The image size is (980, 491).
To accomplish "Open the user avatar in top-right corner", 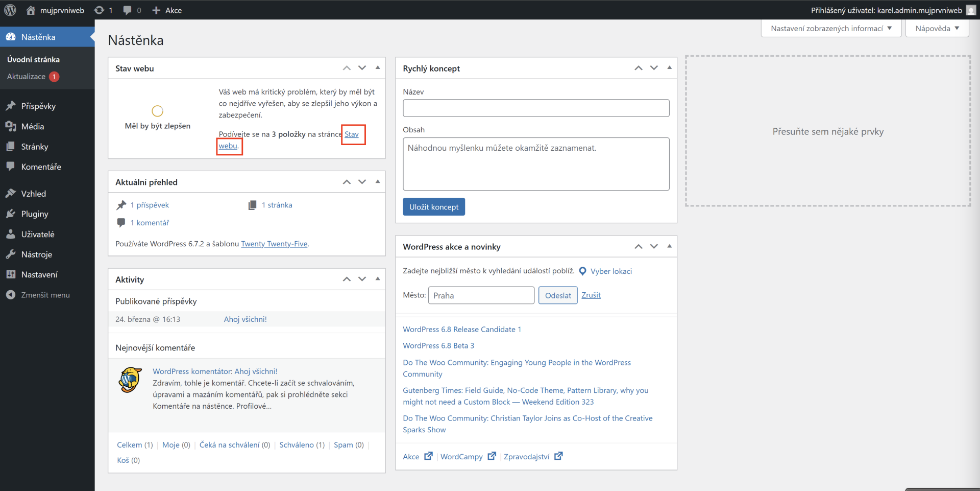I will point(971,10).
